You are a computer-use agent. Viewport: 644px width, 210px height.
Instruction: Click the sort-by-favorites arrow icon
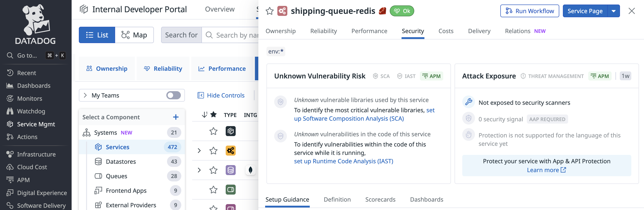(x=204, y=115)
